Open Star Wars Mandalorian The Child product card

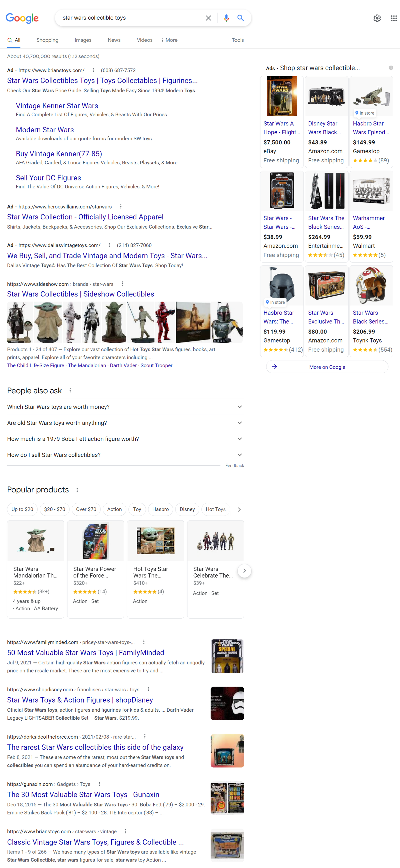coord(36,569)
